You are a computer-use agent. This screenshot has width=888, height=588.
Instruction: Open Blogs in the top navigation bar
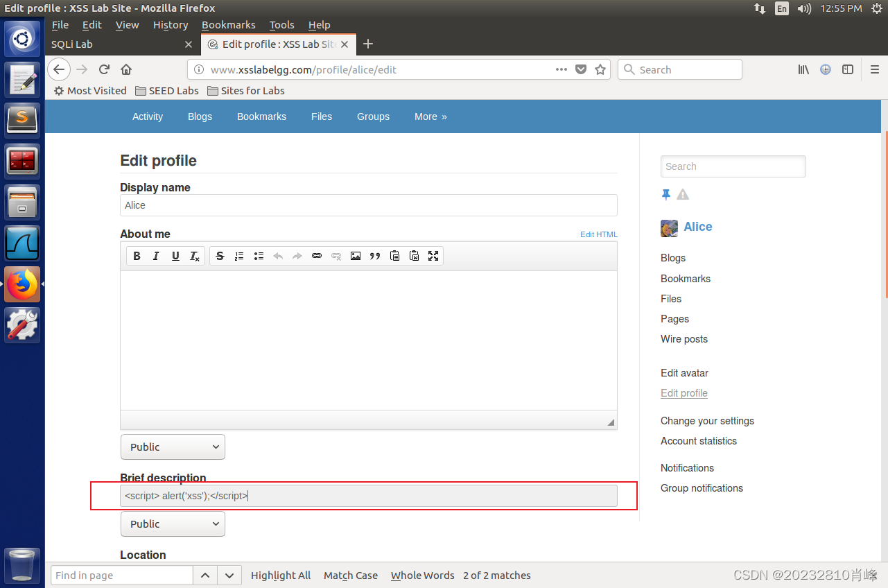click(200, 116)
